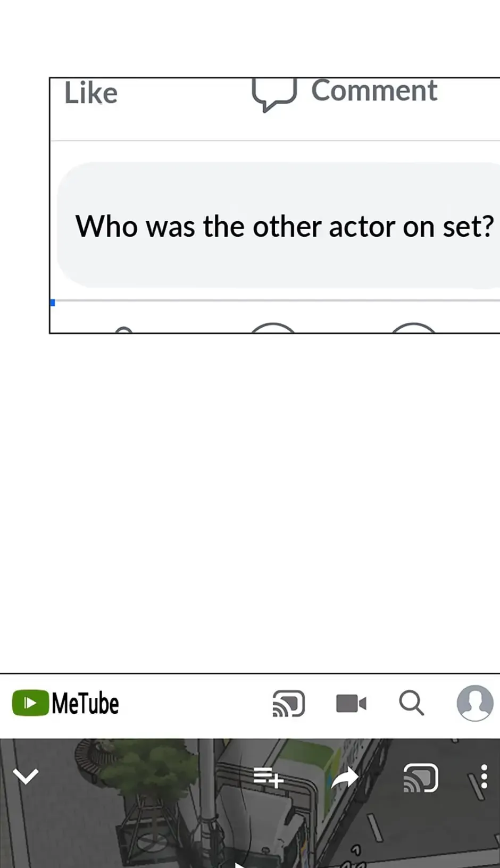
Task: Click the blue handle on the divider line
Action: 52,303
